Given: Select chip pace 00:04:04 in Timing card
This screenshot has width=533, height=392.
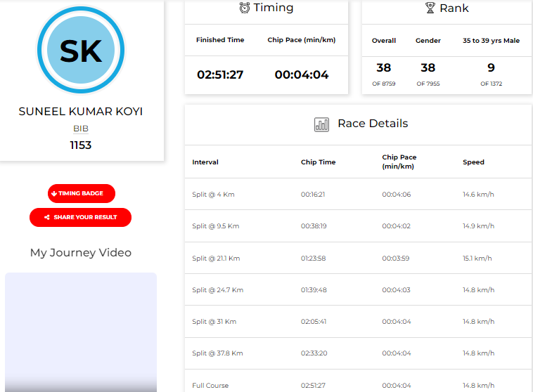Looking at the screenshot, I should pyautogui.click(x=301, y=74).
